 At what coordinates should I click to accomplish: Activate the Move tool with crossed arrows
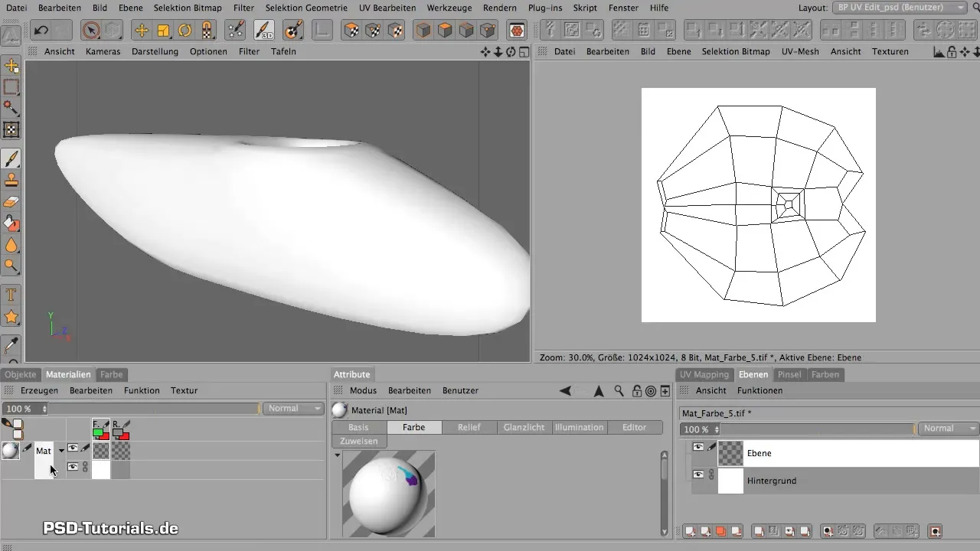141,31
